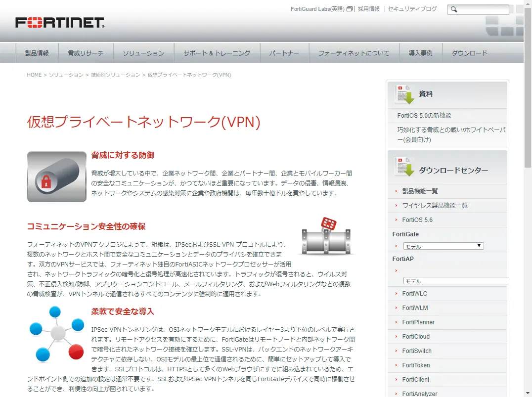Go to HOME in the breadcrumb
Viewport: 532px width, 397px height.
[34, 75]
